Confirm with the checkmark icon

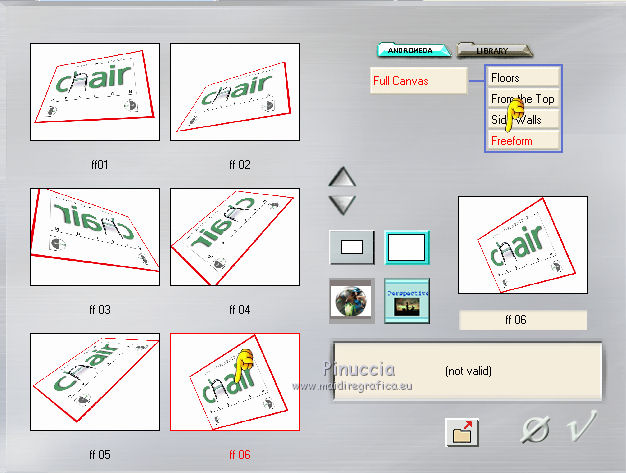582,426
